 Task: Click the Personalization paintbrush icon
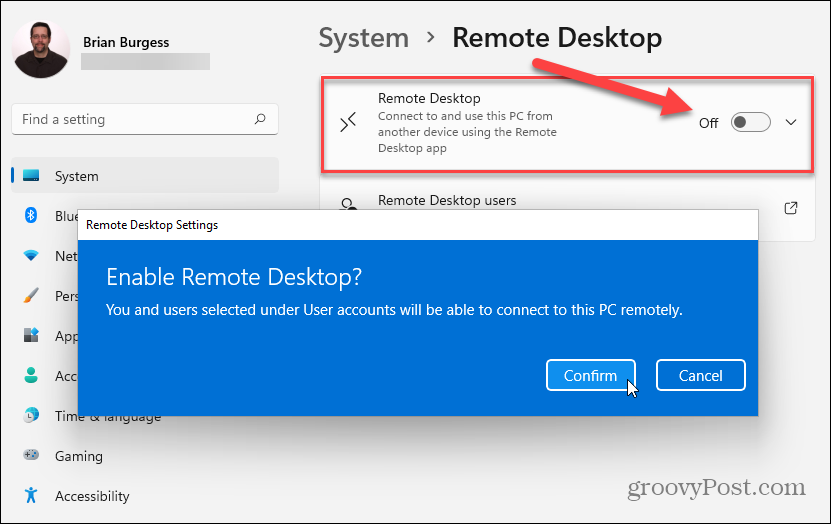31,296
